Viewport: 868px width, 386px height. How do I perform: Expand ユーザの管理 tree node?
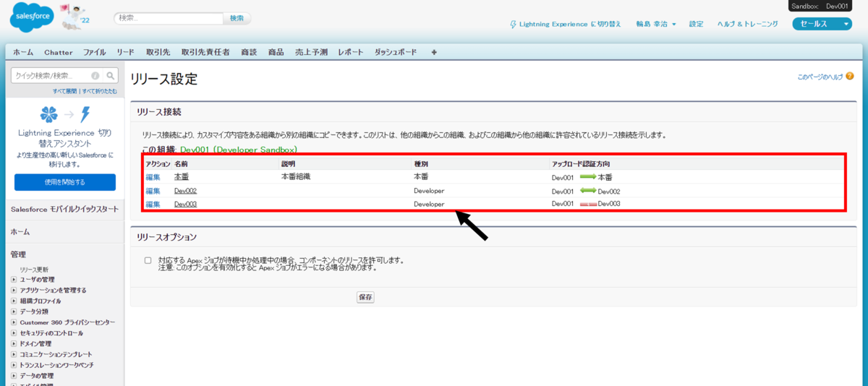14,280
